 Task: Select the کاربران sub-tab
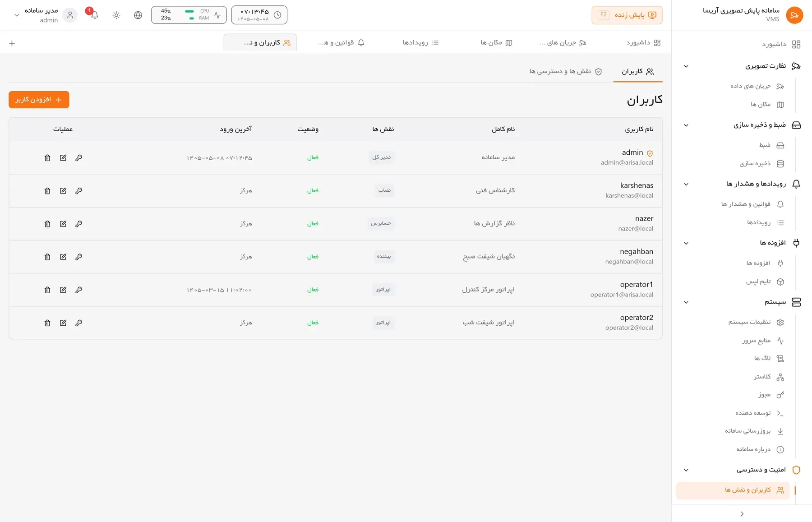637,71
